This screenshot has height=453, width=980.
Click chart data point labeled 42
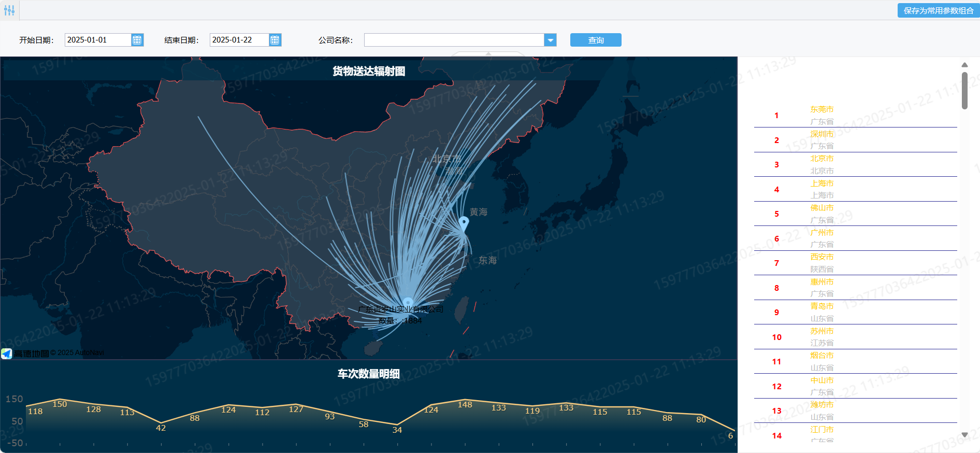point(161,428)
